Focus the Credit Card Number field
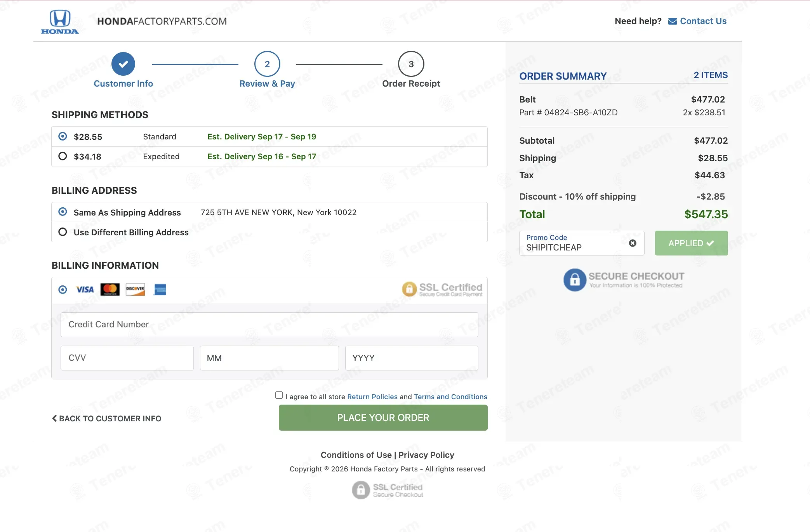The image size is (810, 532). tap(269, 325)
